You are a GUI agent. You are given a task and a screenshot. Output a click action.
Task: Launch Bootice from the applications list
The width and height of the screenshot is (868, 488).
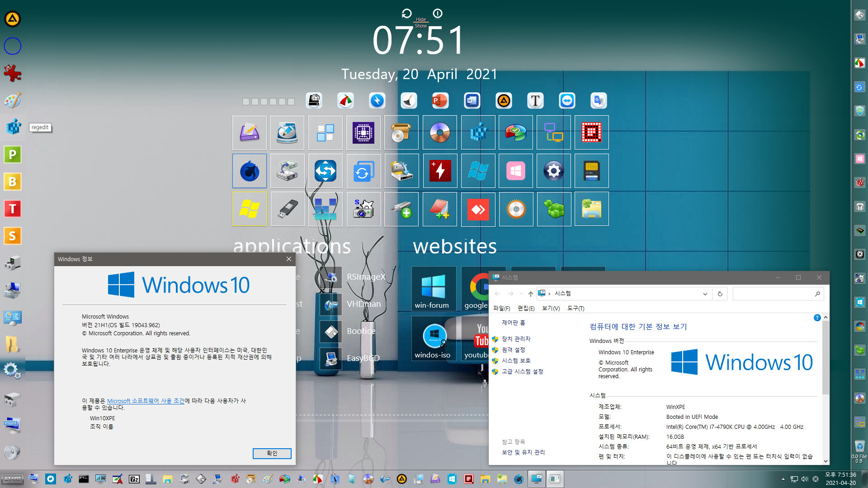tap(348, 331)
